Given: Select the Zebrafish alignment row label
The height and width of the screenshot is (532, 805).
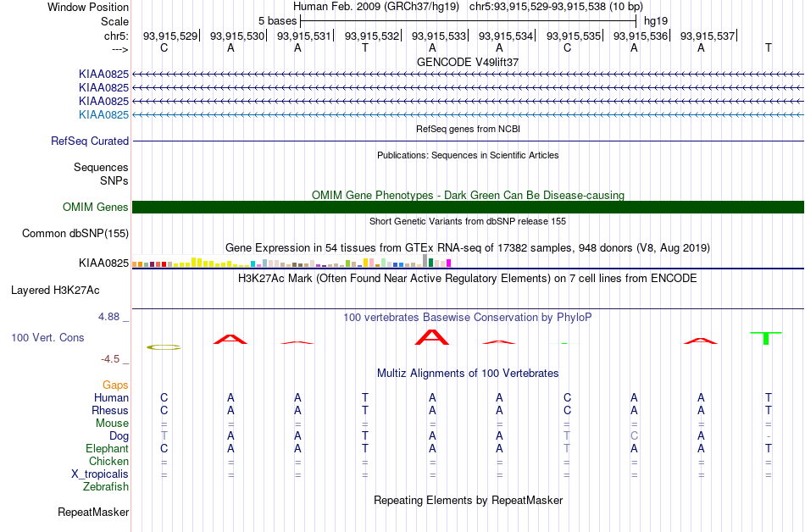Looking at the screenshot, I should pyautogui.click(x=106, y=486).
